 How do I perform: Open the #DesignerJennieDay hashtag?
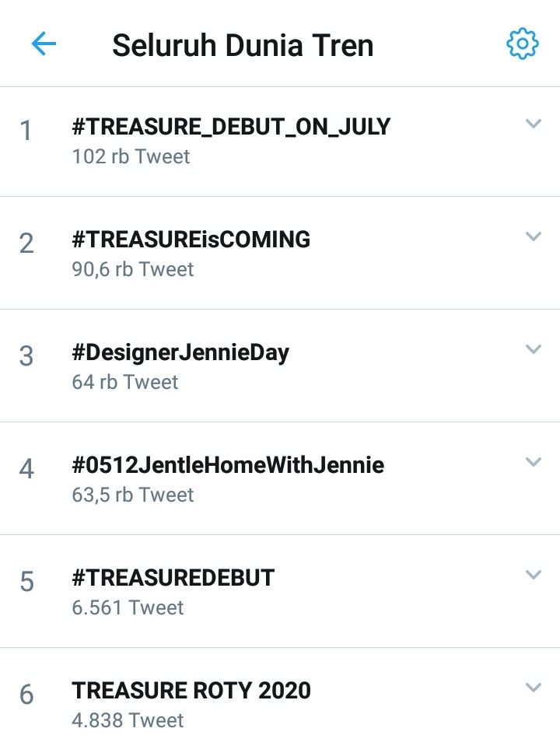pyautogui.click(x=180, y=352)
